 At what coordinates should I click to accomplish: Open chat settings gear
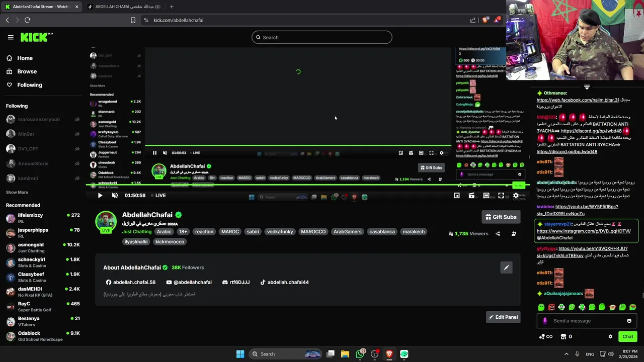pos(610,337)
